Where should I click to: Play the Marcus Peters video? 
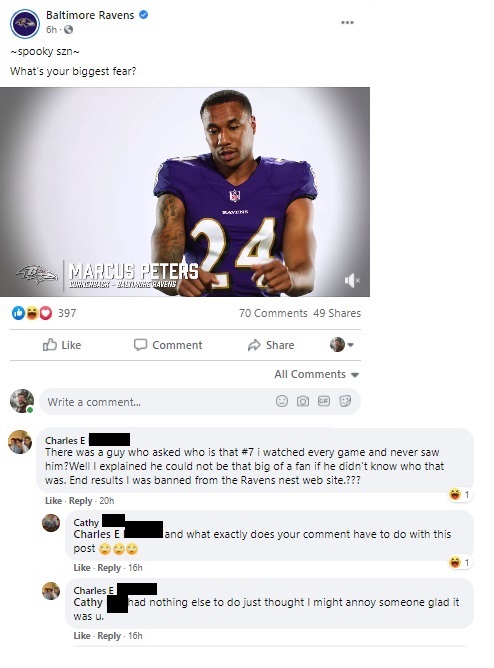tap(185, 192)
